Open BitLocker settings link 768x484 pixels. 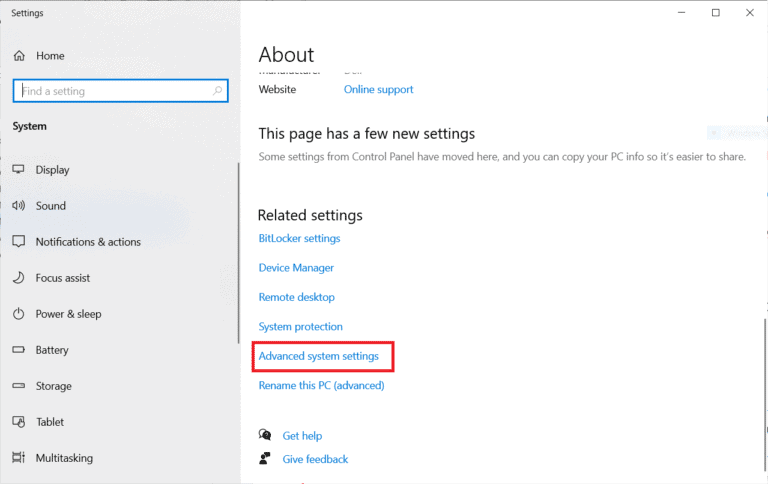coord(299,239)
